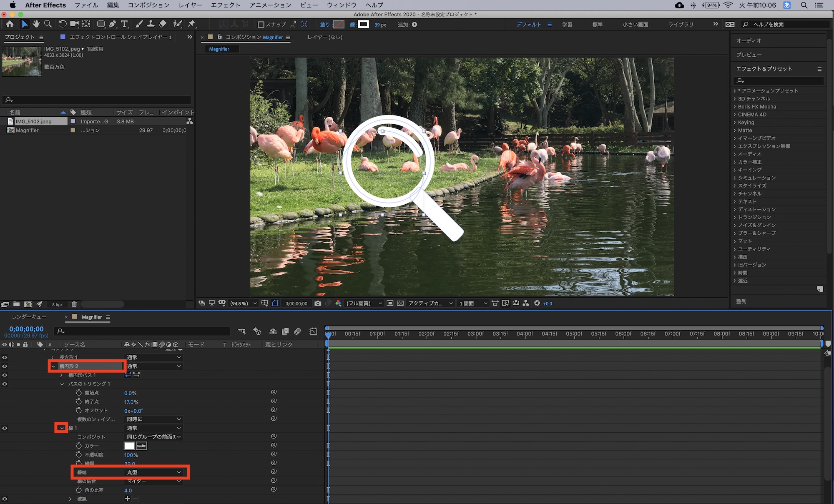Select the Zoom tool in toolbar
The image size is (834, 504).
pos(48,24)
